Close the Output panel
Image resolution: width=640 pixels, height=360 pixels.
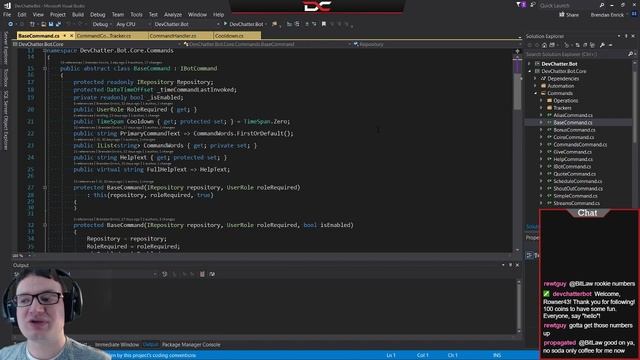pos(517,265)
